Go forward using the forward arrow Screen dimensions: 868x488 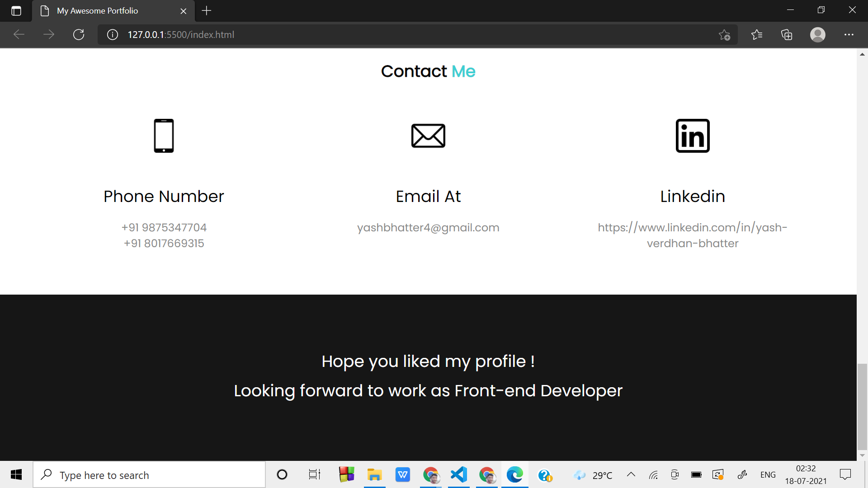click(49, 34)
